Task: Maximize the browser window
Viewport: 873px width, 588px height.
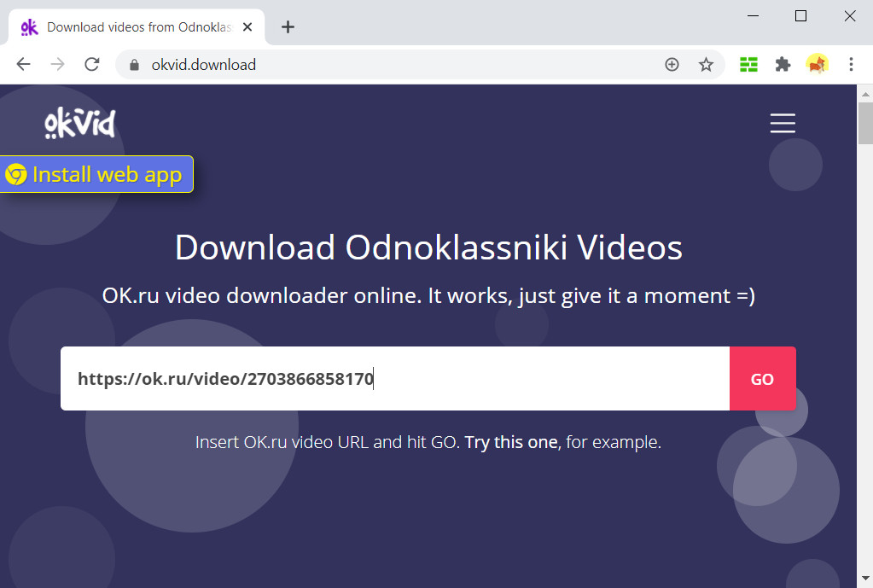Action: coord(800,15)
